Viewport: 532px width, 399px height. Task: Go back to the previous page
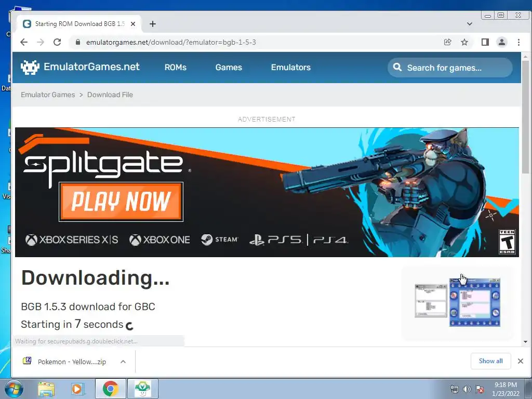point(24,42)
